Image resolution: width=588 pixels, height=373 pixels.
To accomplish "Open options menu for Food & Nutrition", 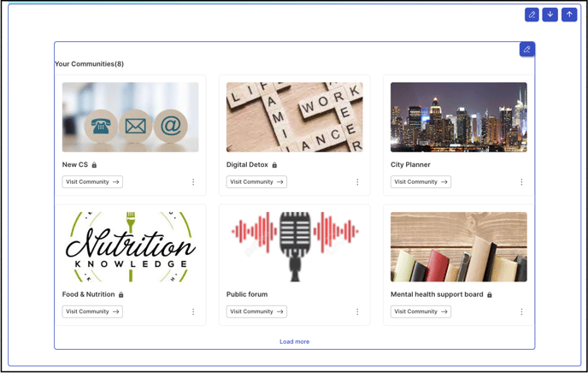I will click(193, 312).
